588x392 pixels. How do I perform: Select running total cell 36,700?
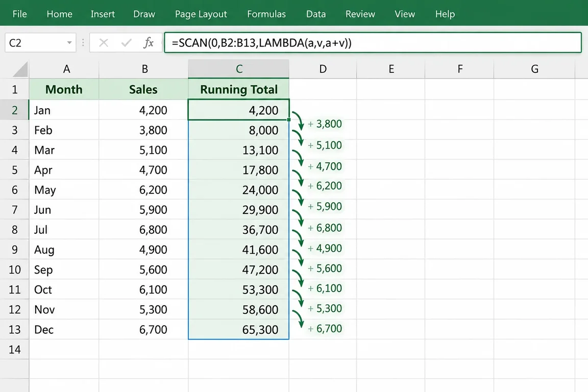tap(238, 229)
